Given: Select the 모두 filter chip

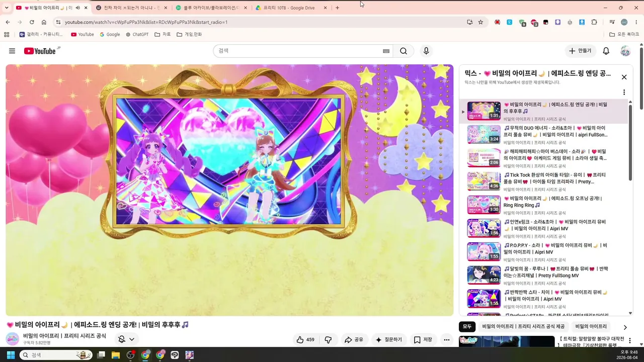Looking at the screenshot, I should 467,327.
